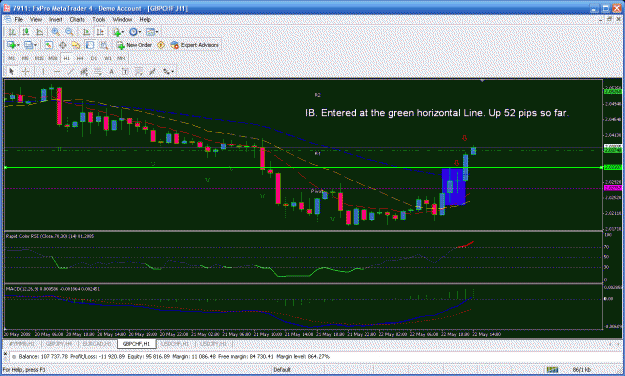625x376 pixels.
Task: Select the Fibonacci Retracement tool
Action: [x=98, y=71]
